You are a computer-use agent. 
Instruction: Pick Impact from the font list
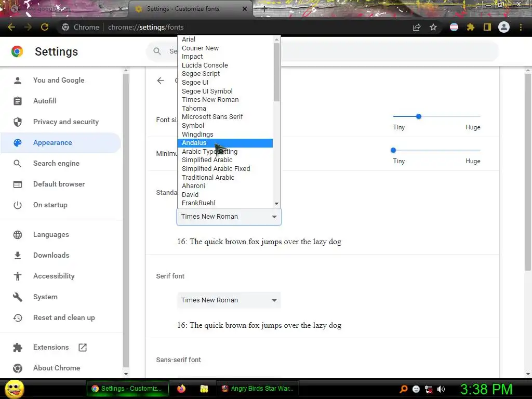[225, 57]
